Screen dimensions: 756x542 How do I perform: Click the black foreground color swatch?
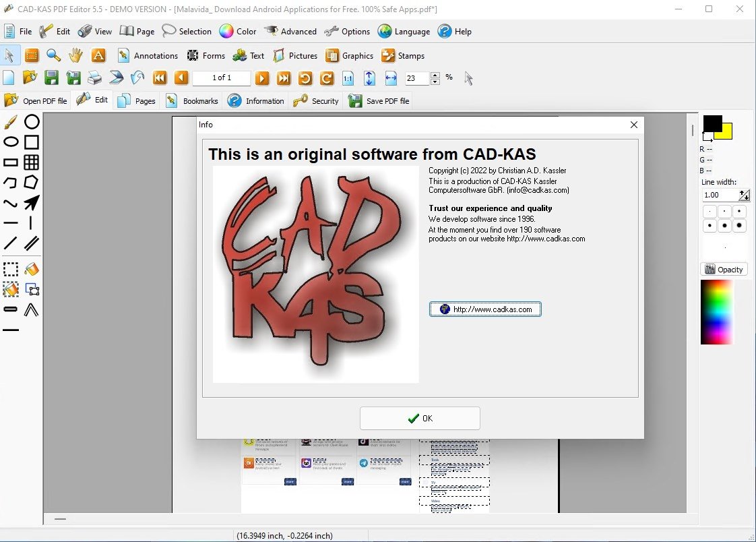[x=712, y=124]
